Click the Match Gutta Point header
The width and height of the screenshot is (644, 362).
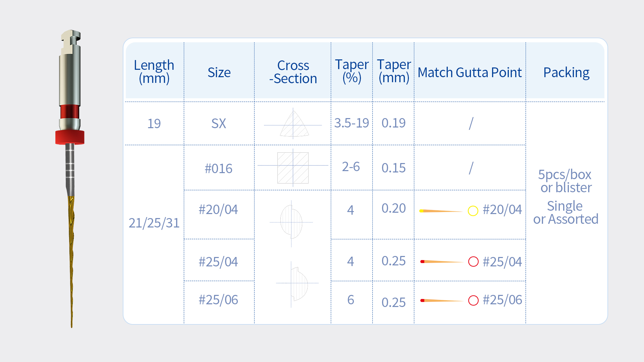[x=470, y=72]
